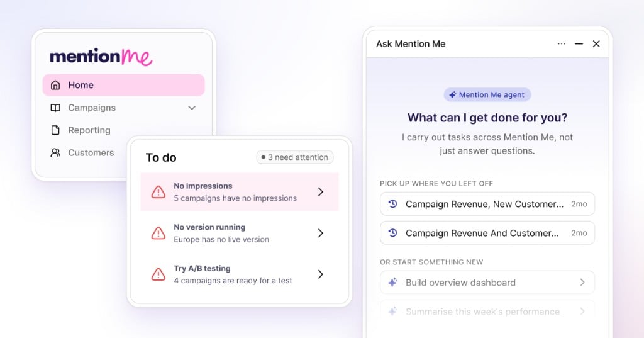
Task: Click the Build overview dashboard sparkle icon
Action: pos(393,282)
